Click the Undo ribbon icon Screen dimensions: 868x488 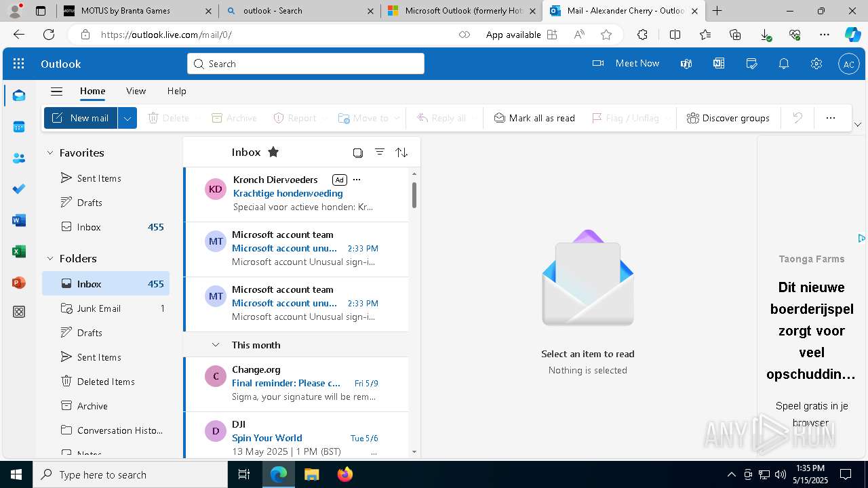797,118
